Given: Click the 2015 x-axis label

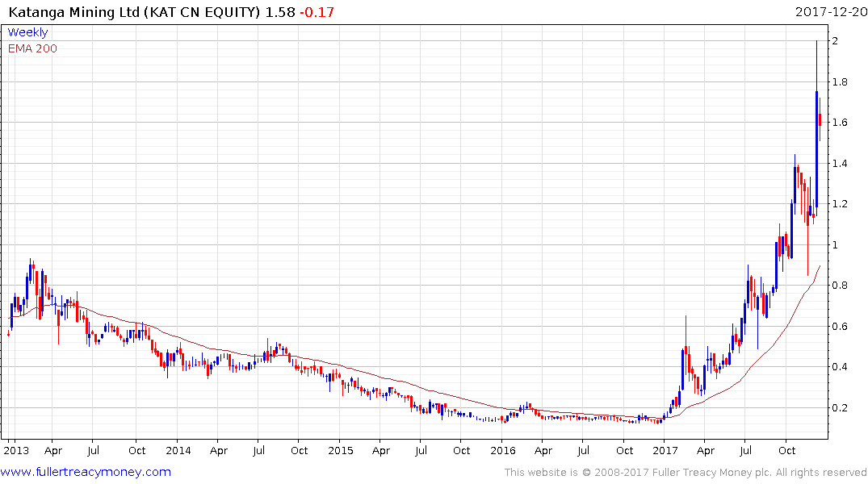Looking at the screenshot, I should pos(341,450).
